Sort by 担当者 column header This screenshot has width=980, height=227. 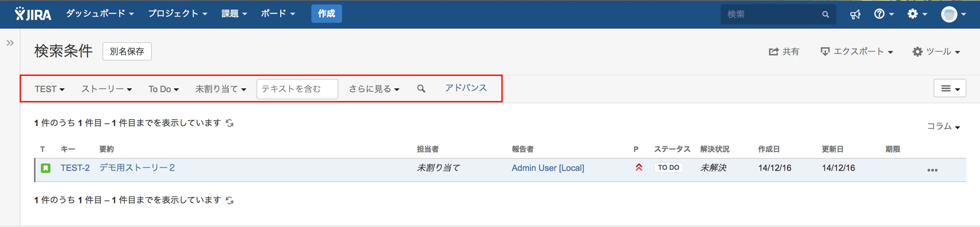[x=427, y=149]
